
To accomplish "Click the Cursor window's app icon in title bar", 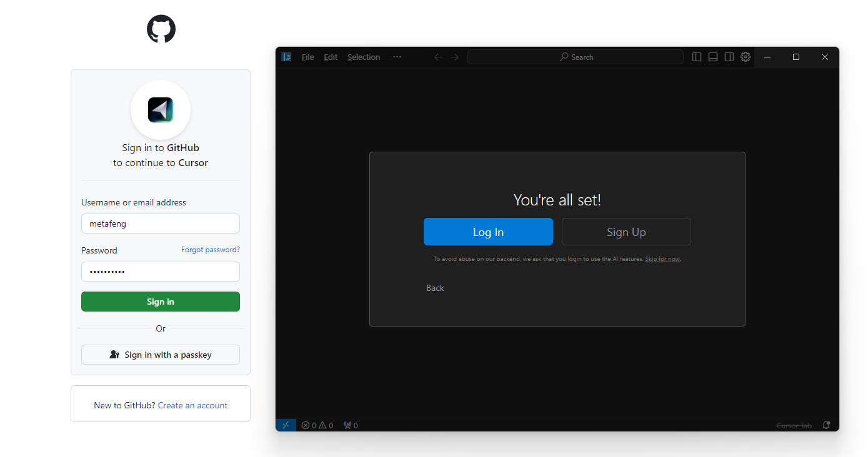I will 286,57.
